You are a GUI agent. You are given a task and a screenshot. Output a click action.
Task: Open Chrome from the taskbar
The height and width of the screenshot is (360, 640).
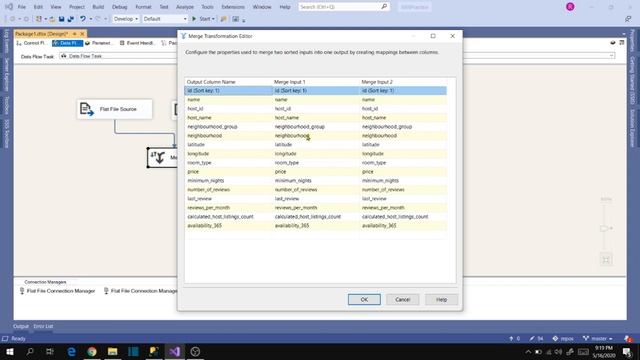92,351
